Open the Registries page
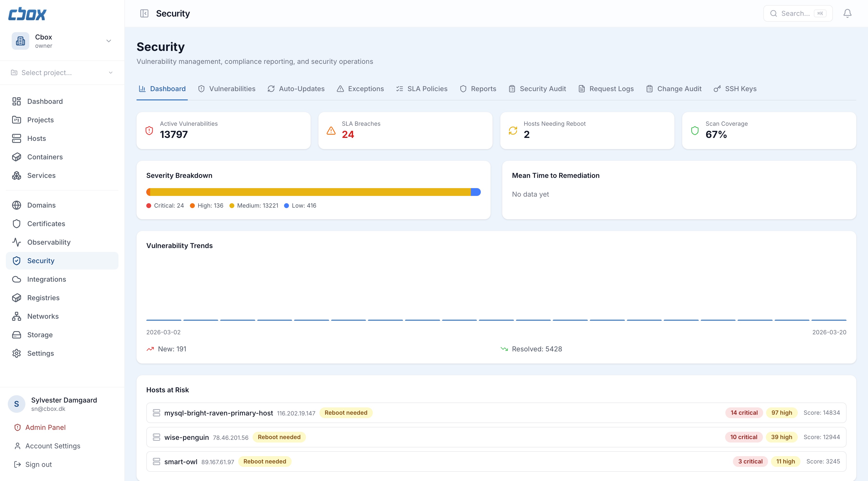The image size is (868, 481). (43, 298)
